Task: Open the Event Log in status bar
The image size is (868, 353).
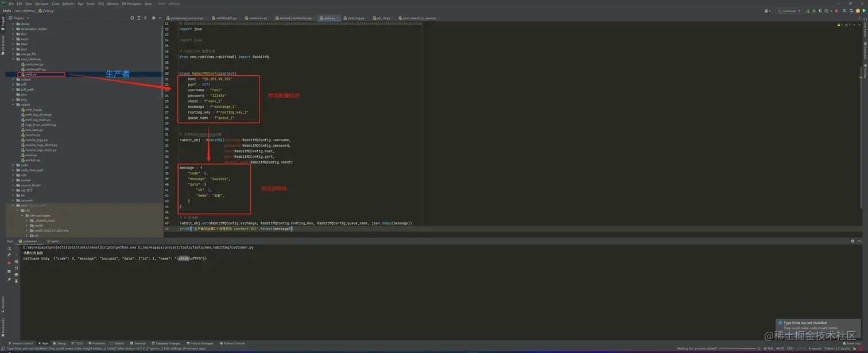Action: 852,343
